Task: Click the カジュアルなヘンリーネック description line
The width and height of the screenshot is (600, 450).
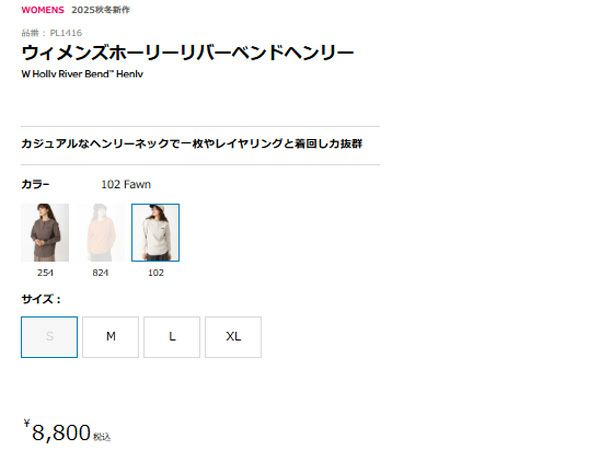Action: pyautogui.click(x=192, y=144)
